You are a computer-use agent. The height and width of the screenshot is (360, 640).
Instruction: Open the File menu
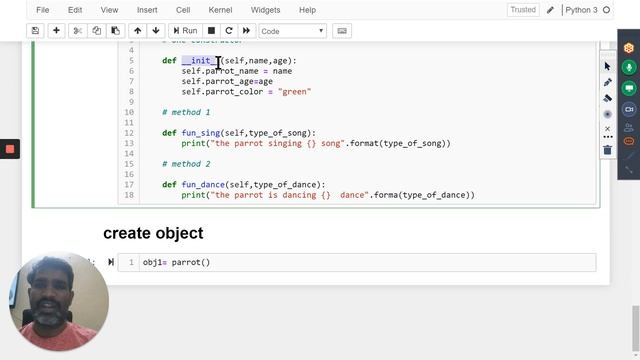click(42, 10)
